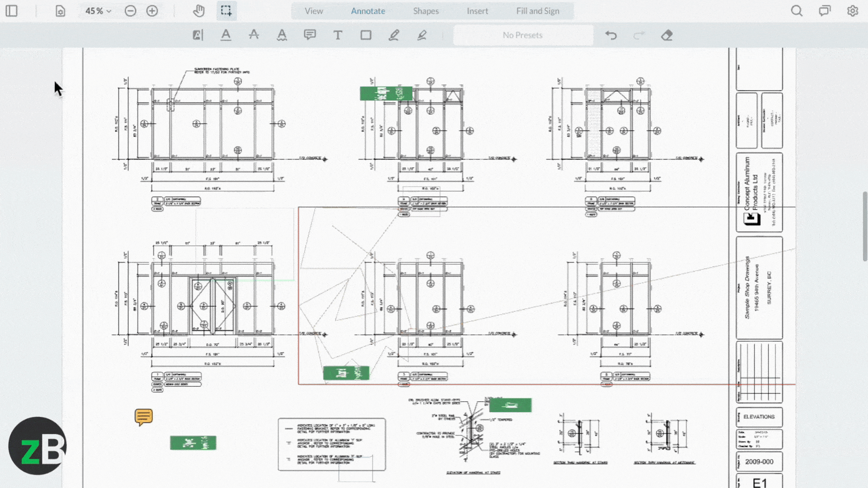Switch to the Shapes tab
The image size is (868, 488).
click(425, 11)
